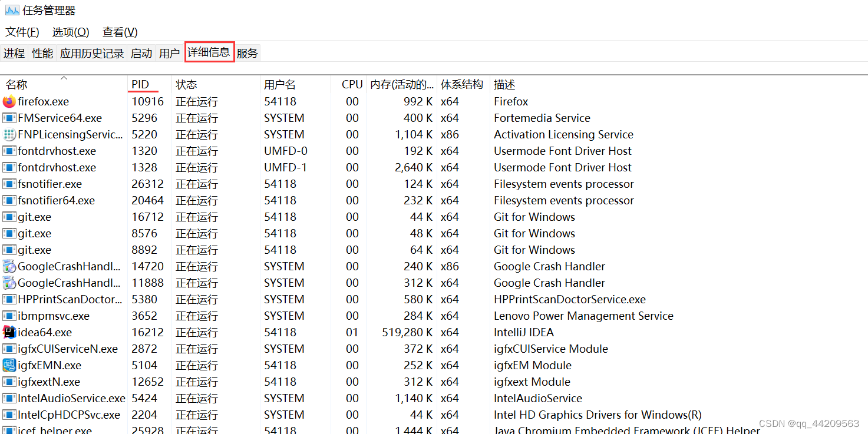Sort by the 名称 column header
868x434 pixels.
(64, 84)
